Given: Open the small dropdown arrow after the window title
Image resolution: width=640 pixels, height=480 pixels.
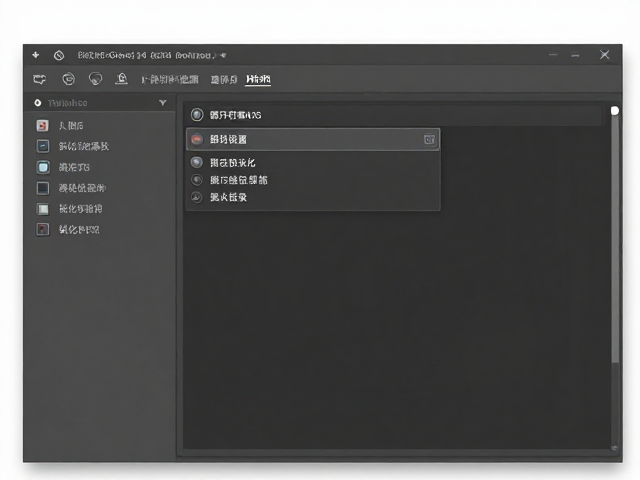Looking at the screenshot, I should (223, 55).
